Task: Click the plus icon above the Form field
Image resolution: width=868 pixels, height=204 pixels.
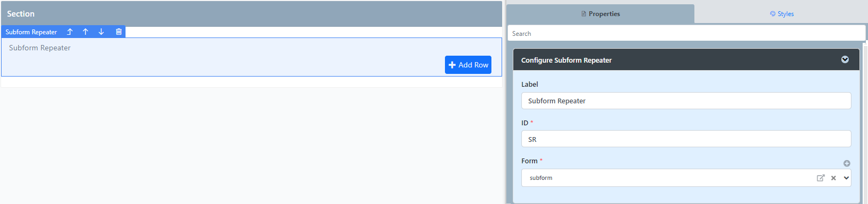Action: tap(847, 163)
